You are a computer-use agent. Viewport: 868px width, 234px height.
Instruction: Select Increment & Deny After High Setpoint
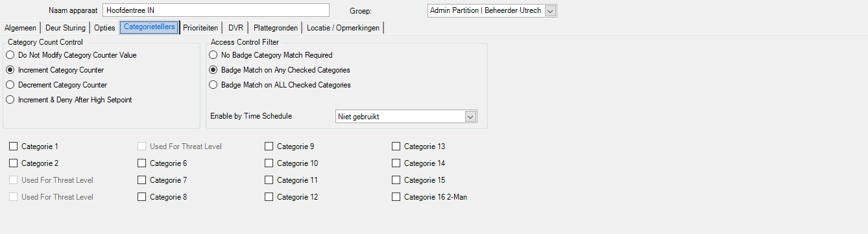click(x=69, y=100)
